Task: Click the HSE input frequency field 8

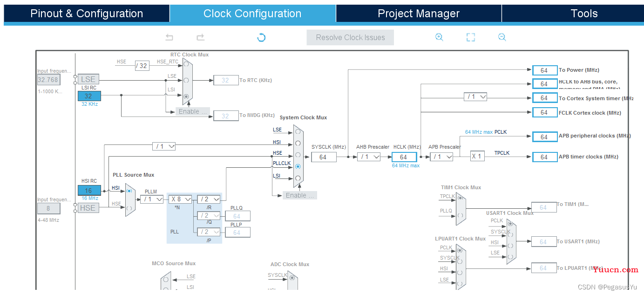Action: tap(48, 208)
